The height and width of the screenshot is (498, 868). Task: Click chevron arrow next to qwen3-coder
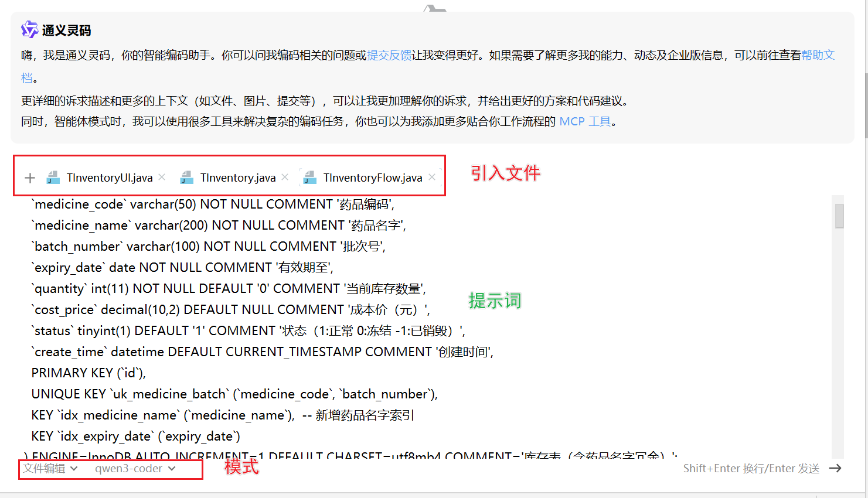(x=172, y=468)
